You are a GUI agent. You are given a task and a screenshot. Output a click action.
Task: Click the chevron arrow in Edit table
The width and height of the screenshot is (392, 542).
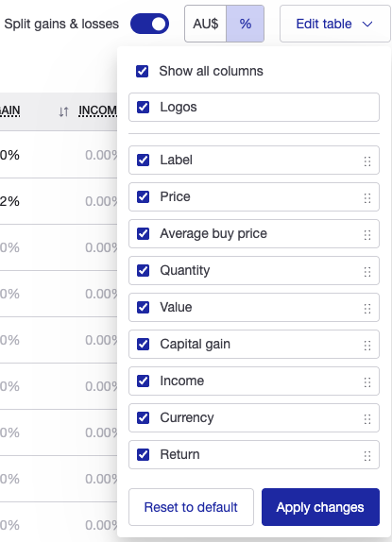tap(367, 25)
